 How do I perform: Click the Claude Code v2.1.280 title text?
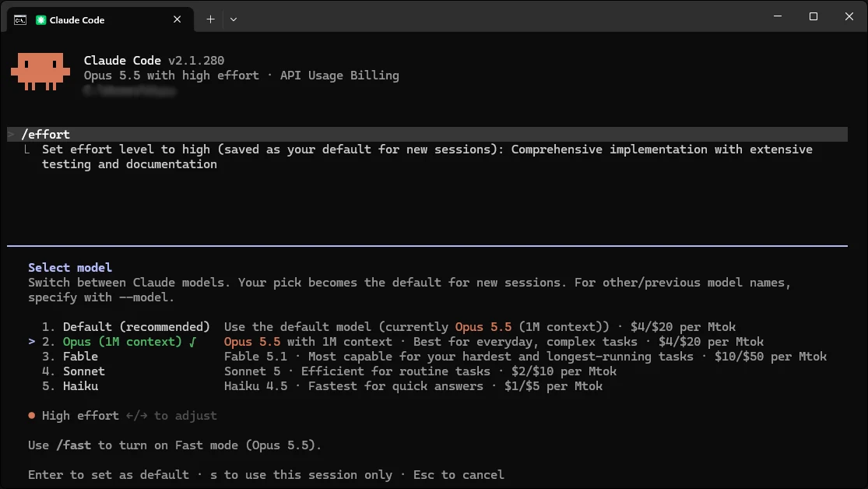click(154, 61)
